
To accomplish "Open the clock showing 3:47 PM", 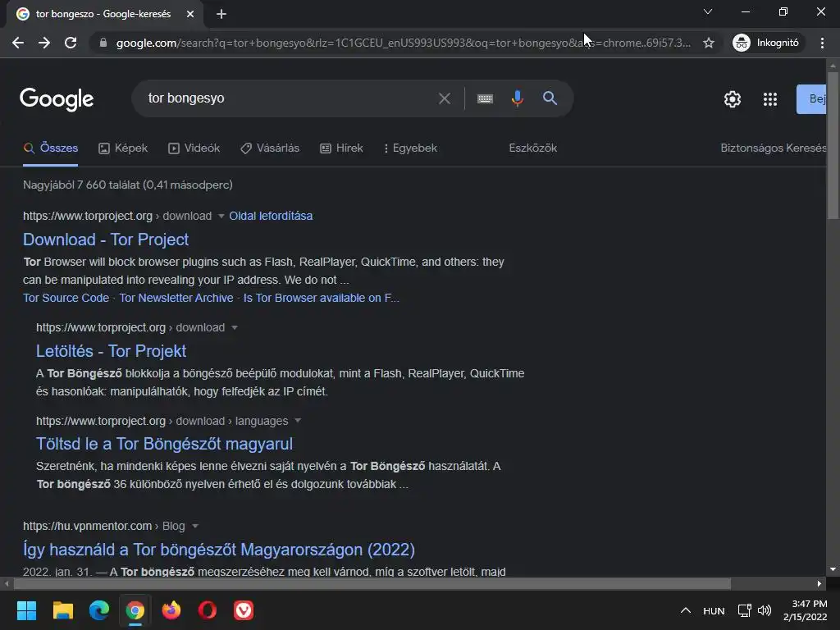I will (x=806, y=610).
